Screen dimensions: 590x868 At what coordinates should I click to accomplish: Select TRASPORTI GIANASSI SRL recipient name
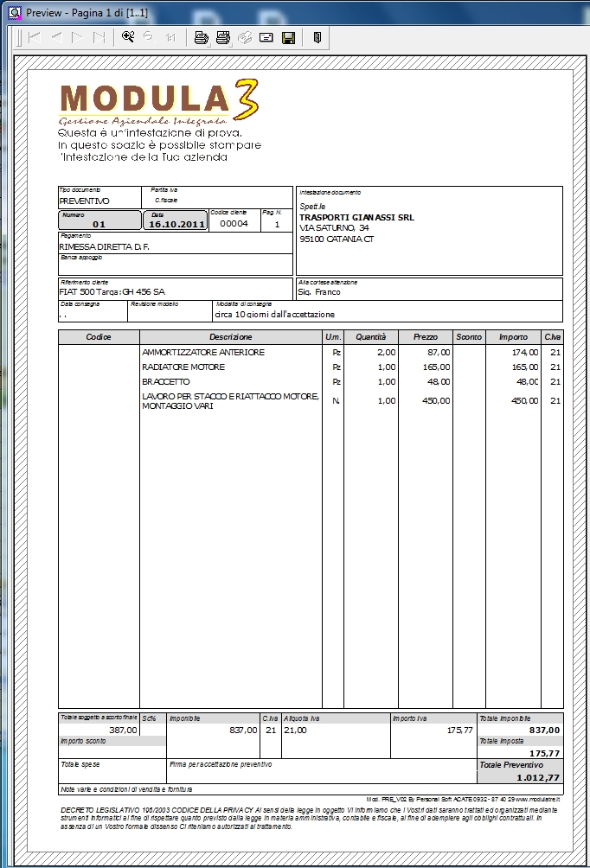(356, 218)
